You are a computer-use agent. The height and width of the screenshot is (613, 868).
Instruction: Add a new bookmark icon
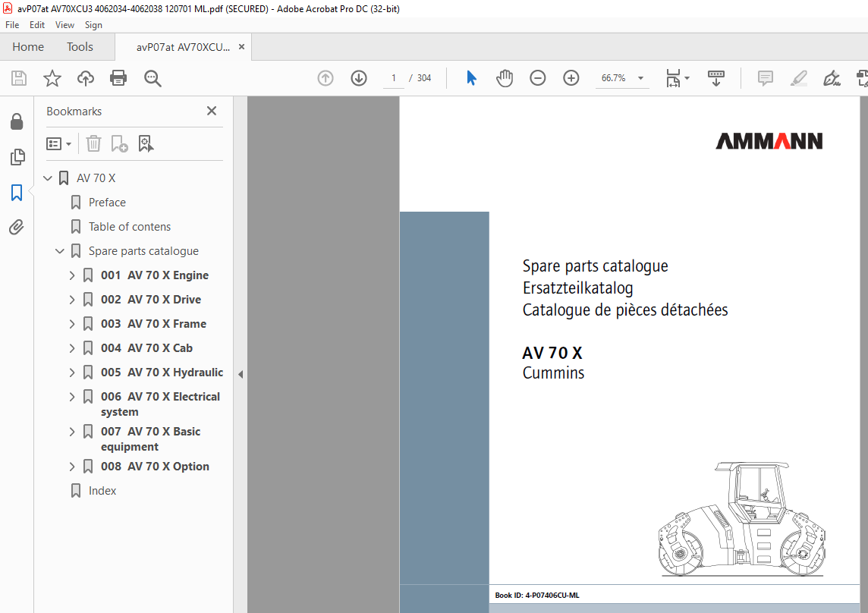click(119, 143)
